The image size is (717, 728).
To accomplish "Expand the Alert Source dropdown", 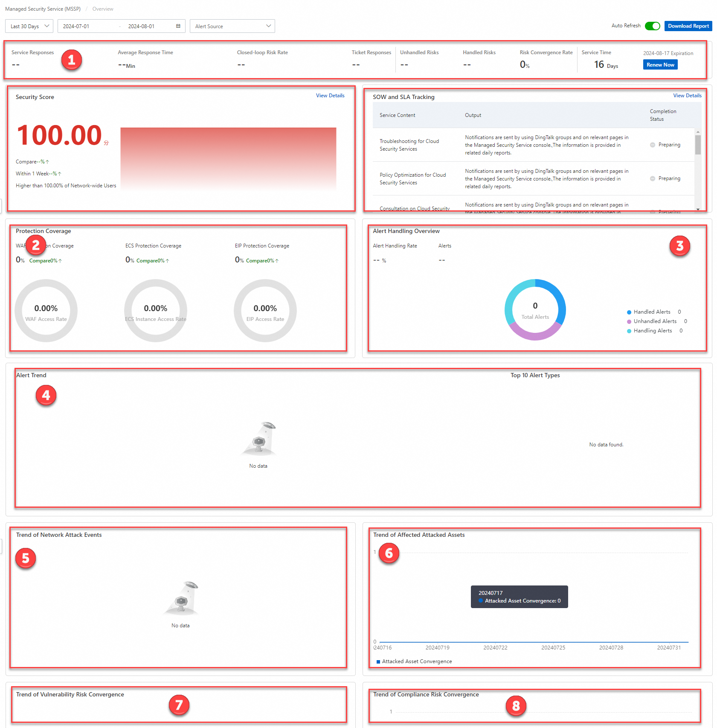I will point(232,26).
